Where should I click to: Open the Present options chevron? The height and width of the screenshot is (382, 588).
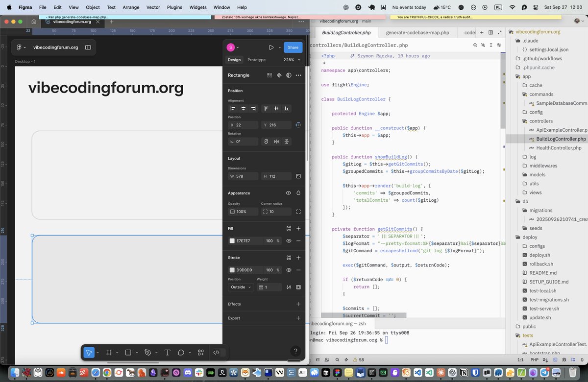[280, 48]
